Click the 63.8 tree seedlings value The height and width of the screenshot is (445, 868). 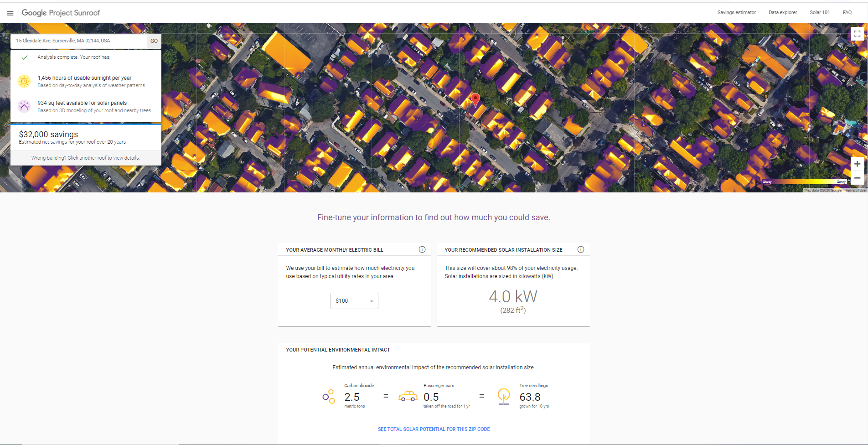(530, 397)
